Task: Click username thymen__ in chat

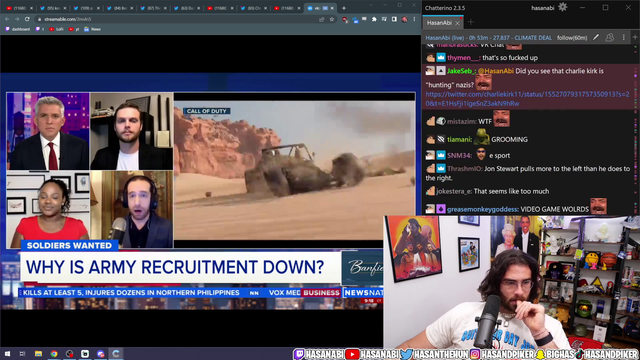Action: pos(463,58)
